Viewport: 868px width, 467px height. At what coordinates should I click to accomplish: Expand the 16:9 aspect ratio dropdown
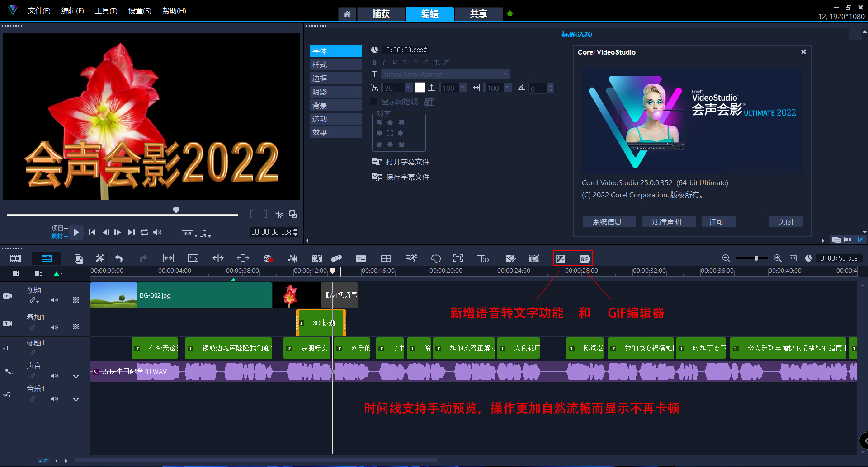click(x=196, y=235)
